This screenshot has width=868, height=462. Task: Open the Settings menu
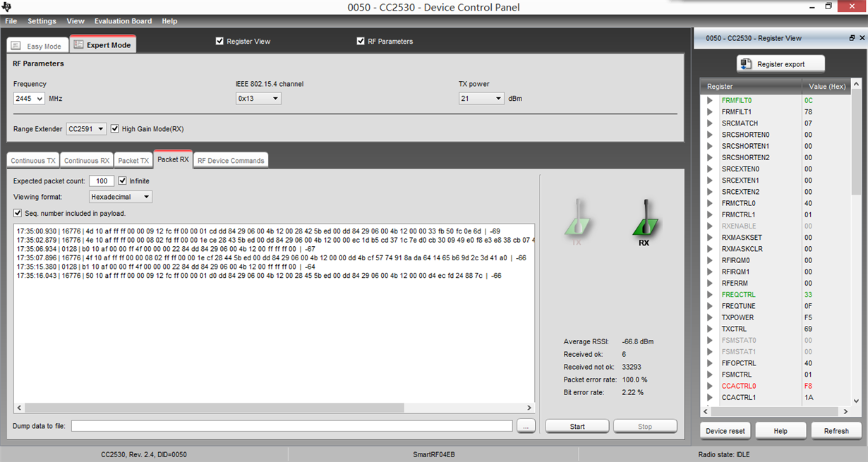click(42, 21)
